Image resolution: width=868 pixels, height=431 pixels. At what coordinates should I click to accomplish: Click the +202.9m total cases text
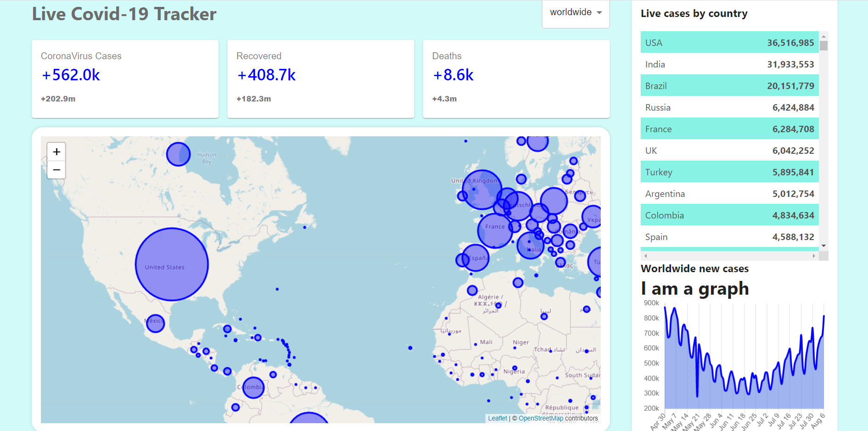58,99
